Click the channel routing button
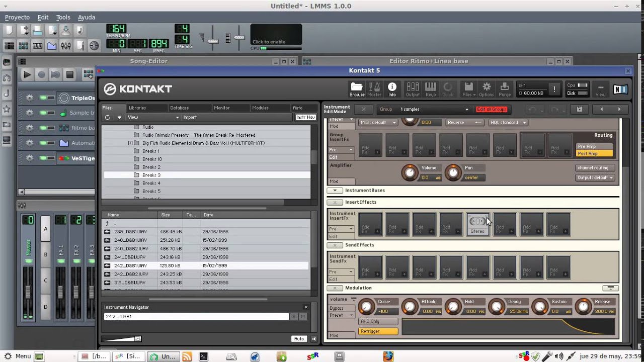Image resolution: width=644 pixels, height=362 pixels. pyautogui.click(x=595, y=168)
